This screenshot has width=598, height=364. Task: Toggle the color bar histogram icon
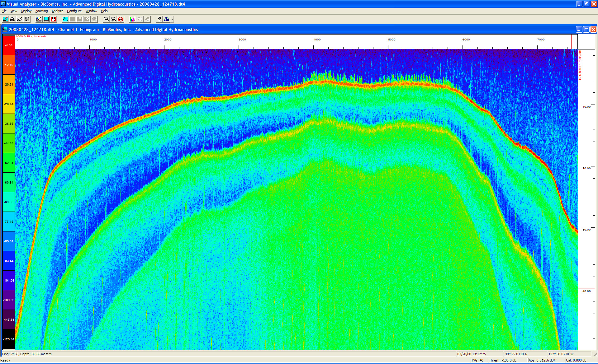pos(133,19)
